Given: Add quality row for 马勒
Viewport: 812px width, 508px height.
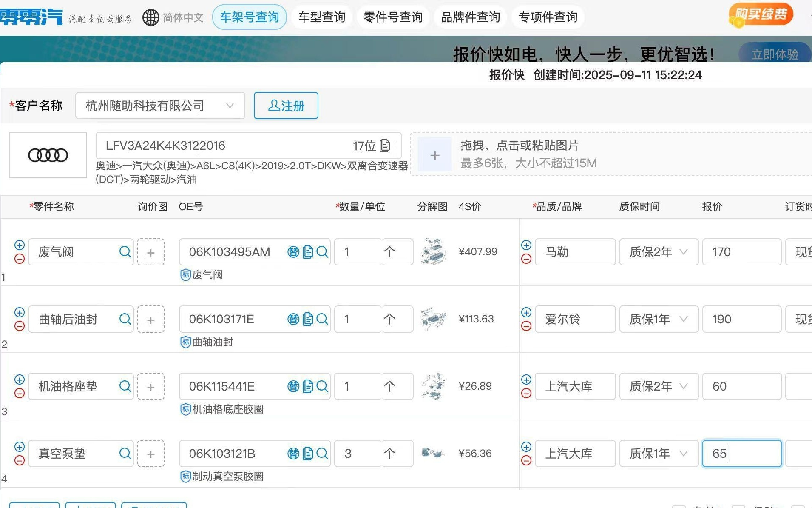Looking at the screenshot, I should pos(526,245).
